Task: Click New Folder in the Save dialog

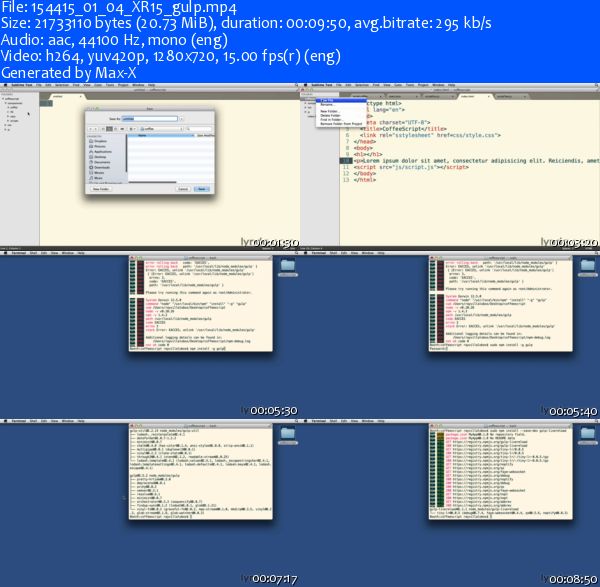Action: (101, 189)
